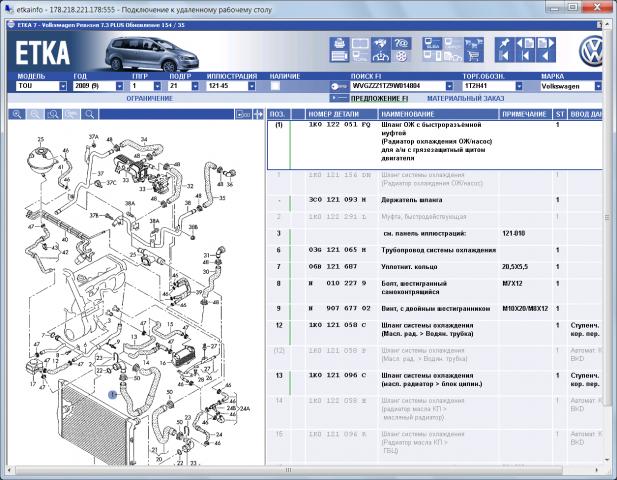Zoom in on illustration with plus magnifier
This screenshot has height=480, width=617.
click(17, 114)
